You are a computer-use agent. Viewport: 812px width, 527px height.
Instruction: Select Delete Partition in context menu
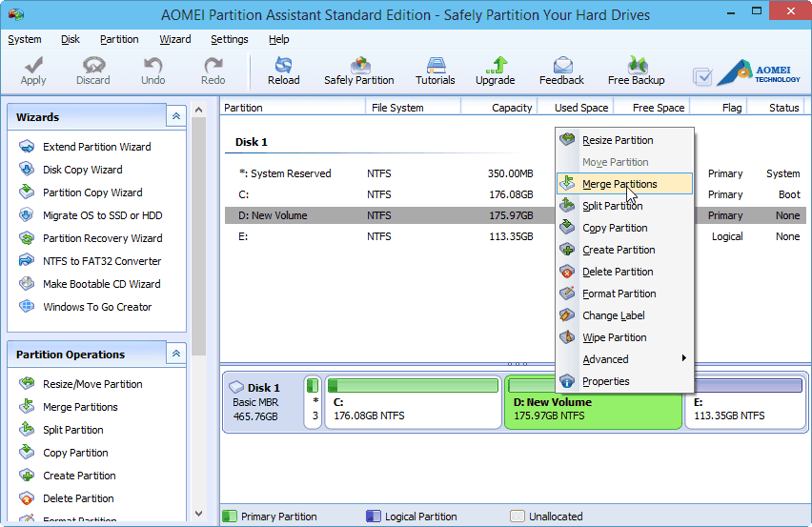click(x=624, y=272)
